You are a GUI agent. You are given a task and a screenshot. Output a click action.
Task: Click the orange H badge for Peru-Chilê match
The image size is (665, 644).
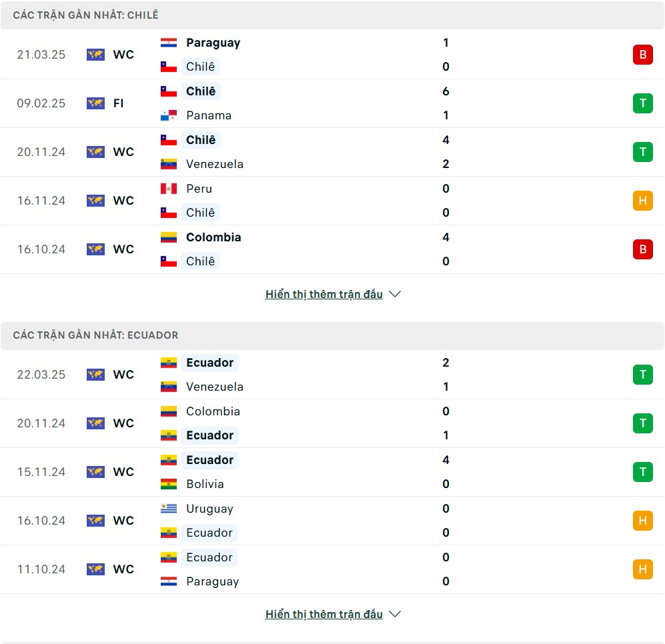[x=642, y=200]
